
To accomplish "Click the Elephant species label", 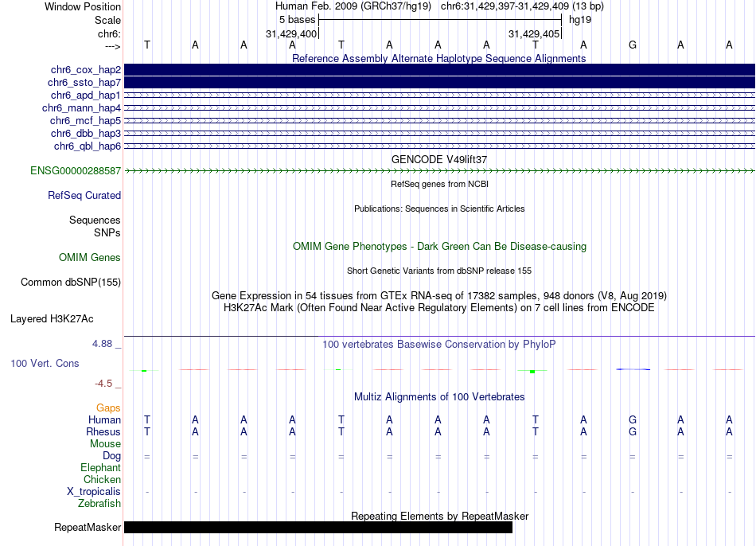I will 101,467.
